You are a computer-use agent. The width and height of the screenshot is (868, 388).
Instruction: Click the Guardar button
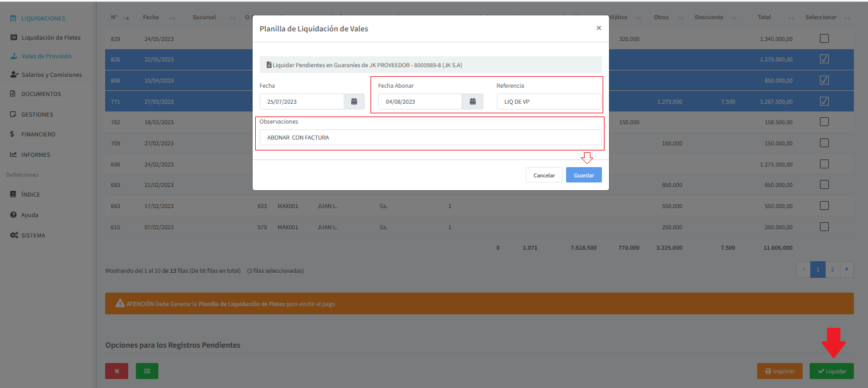coord(583,175)
